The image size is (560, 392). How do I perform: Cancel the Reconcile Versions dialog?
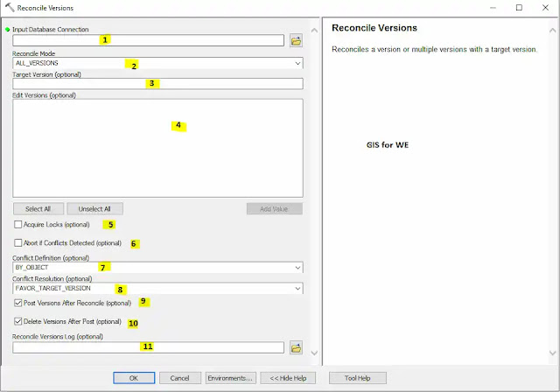180,378
